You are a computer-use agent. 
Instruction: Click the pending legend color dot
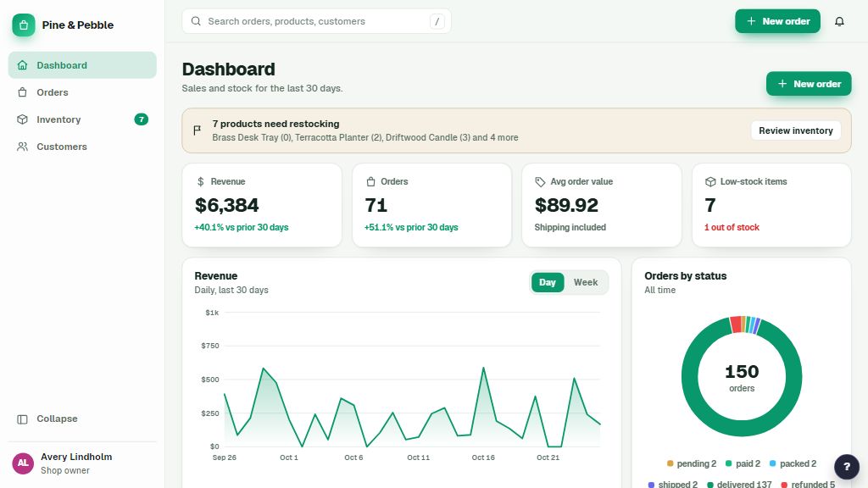(x=670, y=463)
